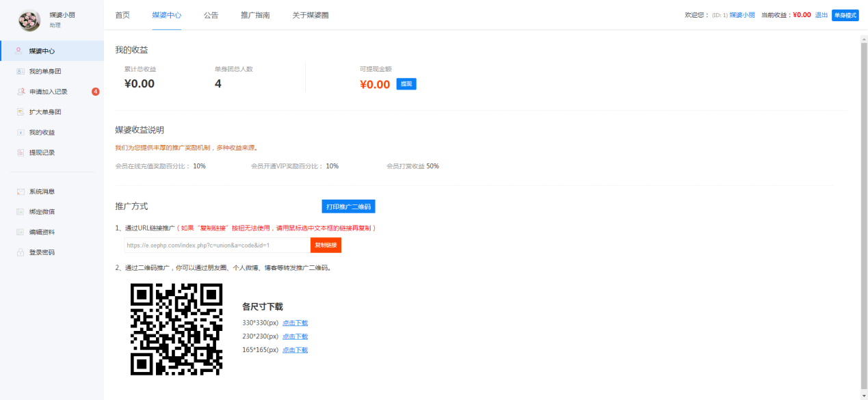Click the 提现记录 sidebar list icon
868x400 pixels.
(x=21, y=152)
